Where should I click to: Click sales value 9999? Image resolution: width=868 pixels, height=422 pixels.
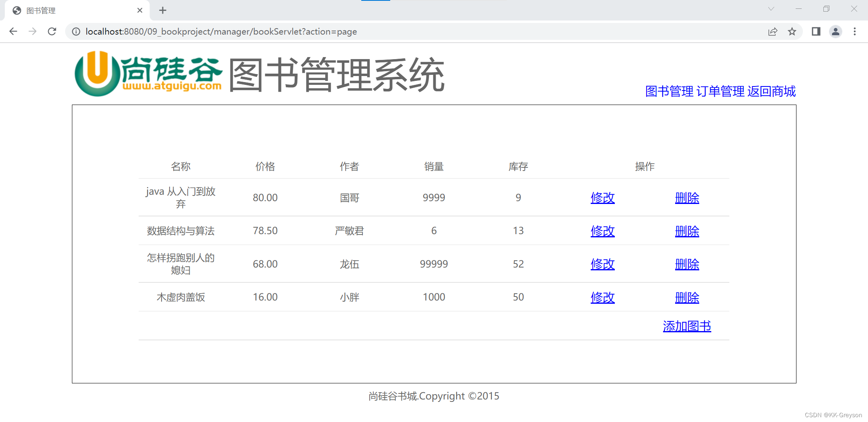point(434,198)
